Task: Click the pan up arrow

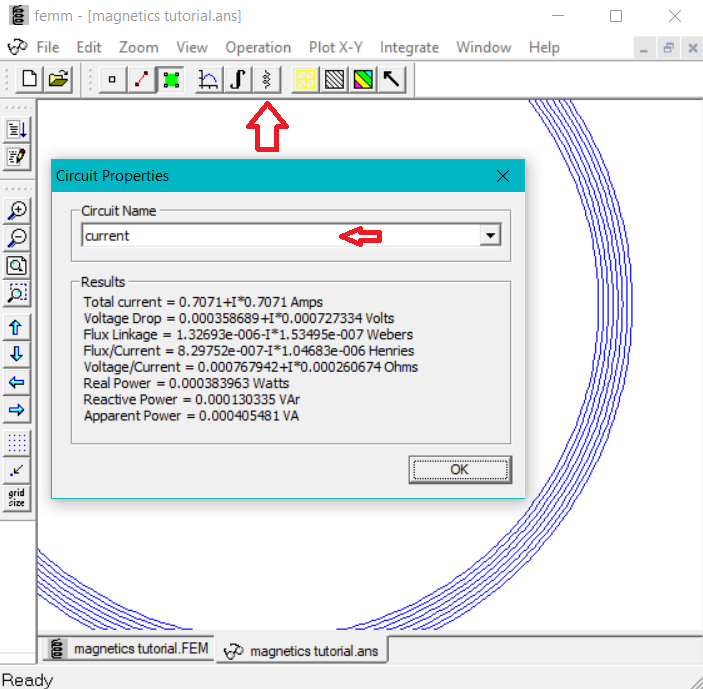Action: click(x=17, y=327)
